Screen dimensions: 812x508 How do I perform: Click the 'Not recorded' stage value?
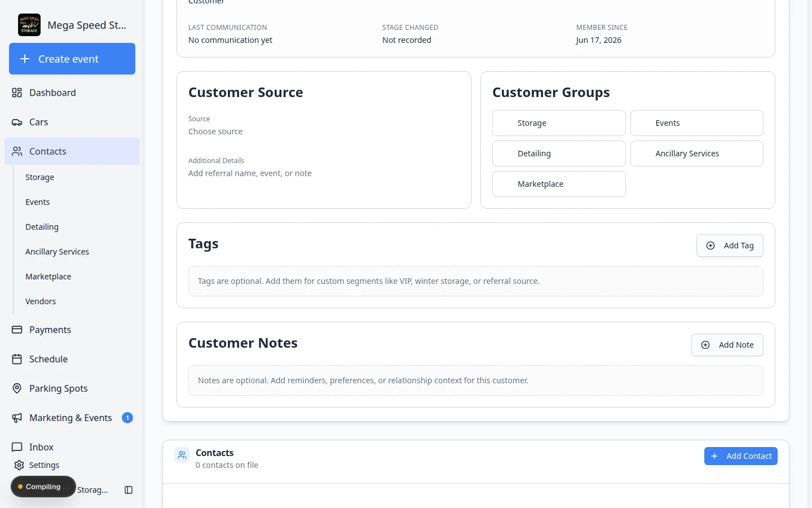(407, 40)
